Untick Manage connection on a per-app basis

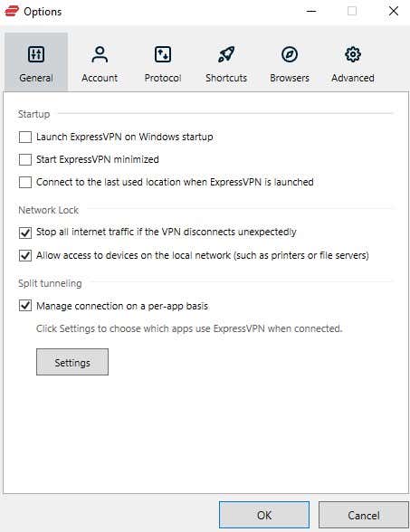tap(25, 306)
